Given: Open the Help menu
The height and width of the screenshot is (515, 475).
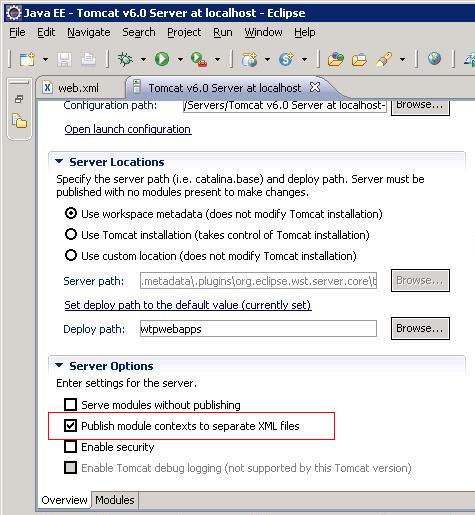Looking at the screenshot, I should click(x=305, y=32).
